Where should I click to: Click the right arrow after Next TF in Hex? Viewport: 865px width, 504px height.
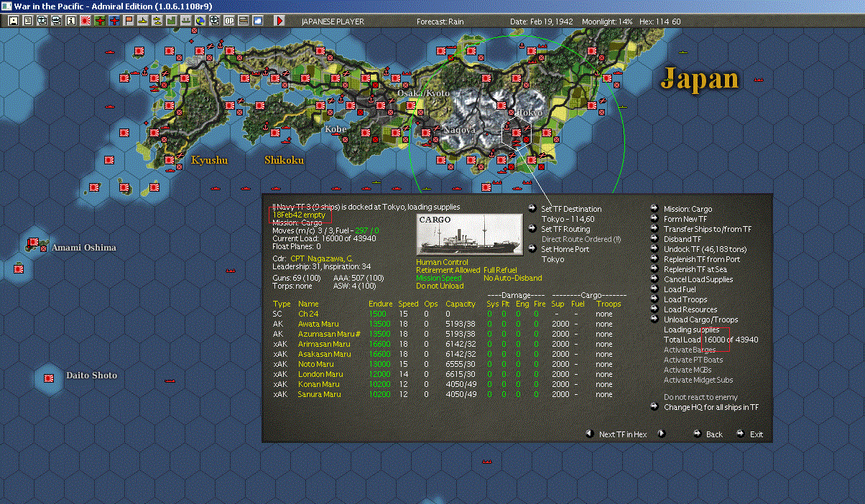[x=662, y=434]
